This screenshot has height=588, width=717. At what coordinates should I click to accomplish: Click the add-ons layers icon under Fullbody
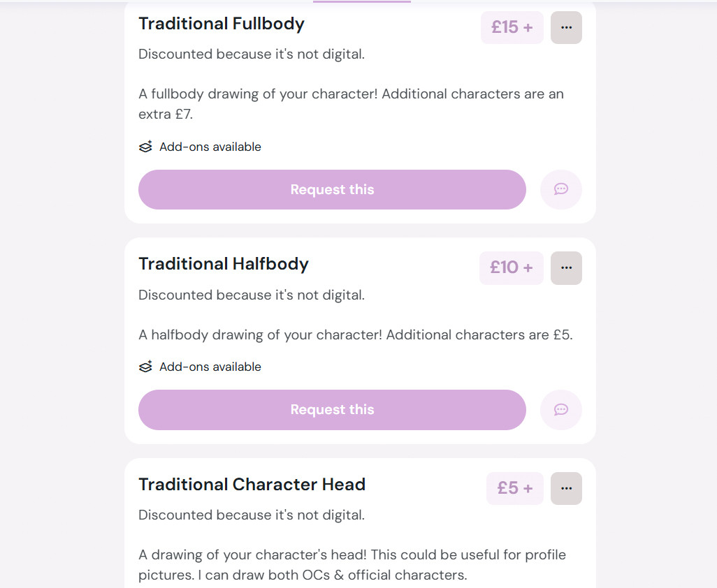point(145,147)
